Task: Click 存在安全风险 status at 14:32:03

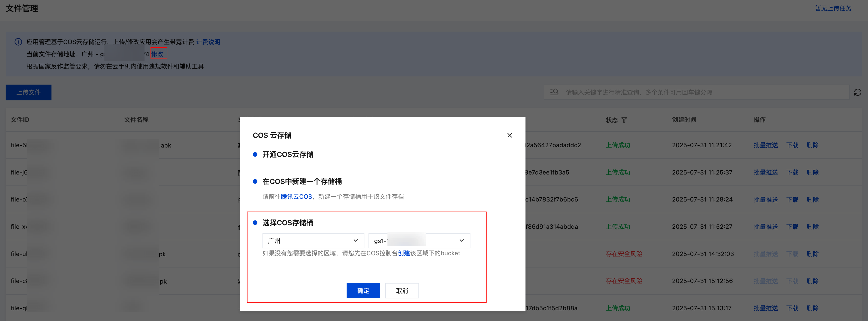Action: pos(624,254)
